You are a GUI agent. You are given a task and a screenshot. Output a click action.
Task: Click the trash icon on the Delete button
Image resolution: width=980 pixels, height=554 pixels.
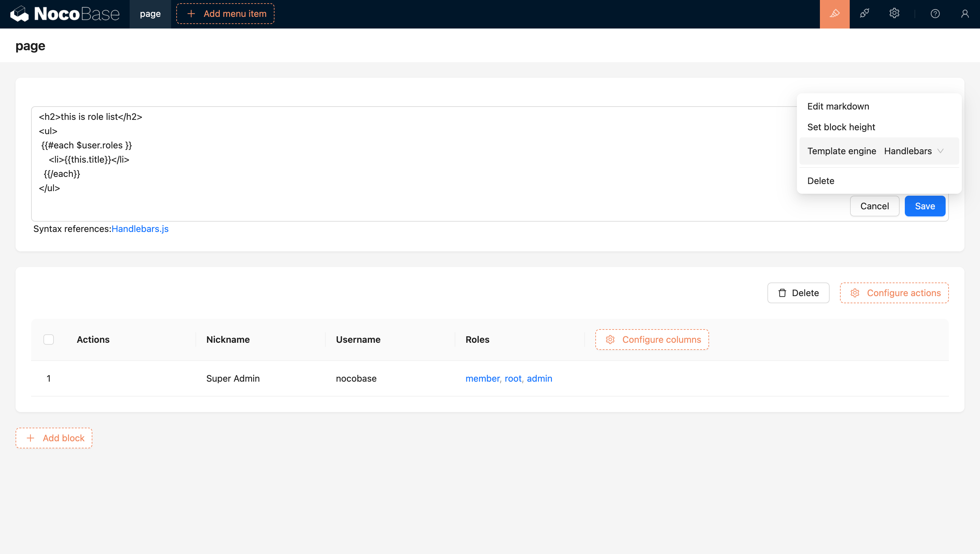point(782,293)
